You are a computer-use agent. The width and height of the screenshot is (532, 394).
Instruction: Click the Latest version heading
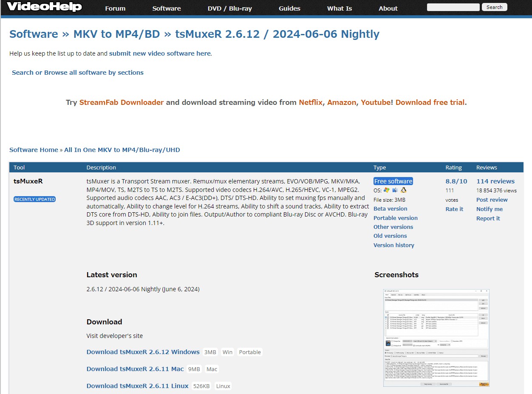click(x=112, y=275)
